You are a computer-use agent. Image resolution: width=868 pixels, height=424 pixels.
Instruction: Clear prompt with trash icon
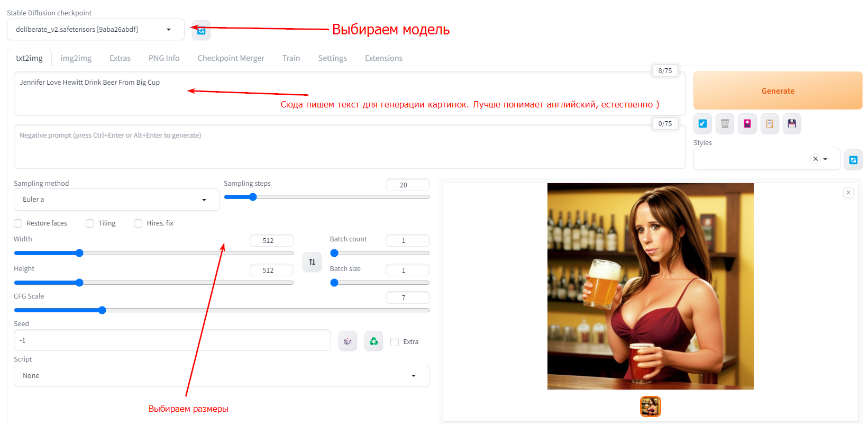725,123
